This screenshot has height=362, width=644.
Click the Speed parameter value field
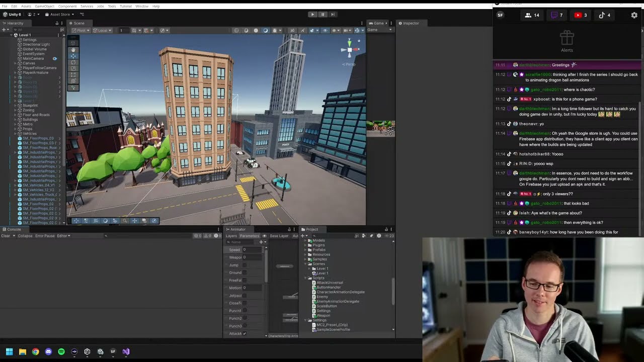point(252,250)
